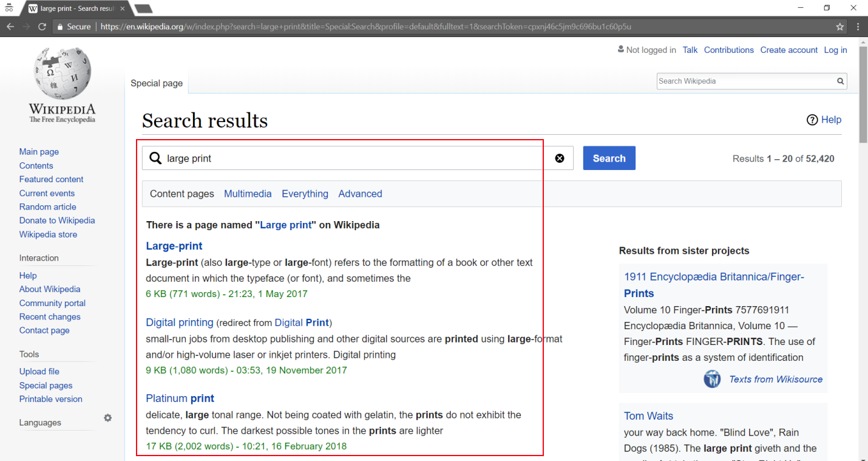Open Languages settings gear icon
The height and width of the screenshot is (461, 868).
click(108, 418)
